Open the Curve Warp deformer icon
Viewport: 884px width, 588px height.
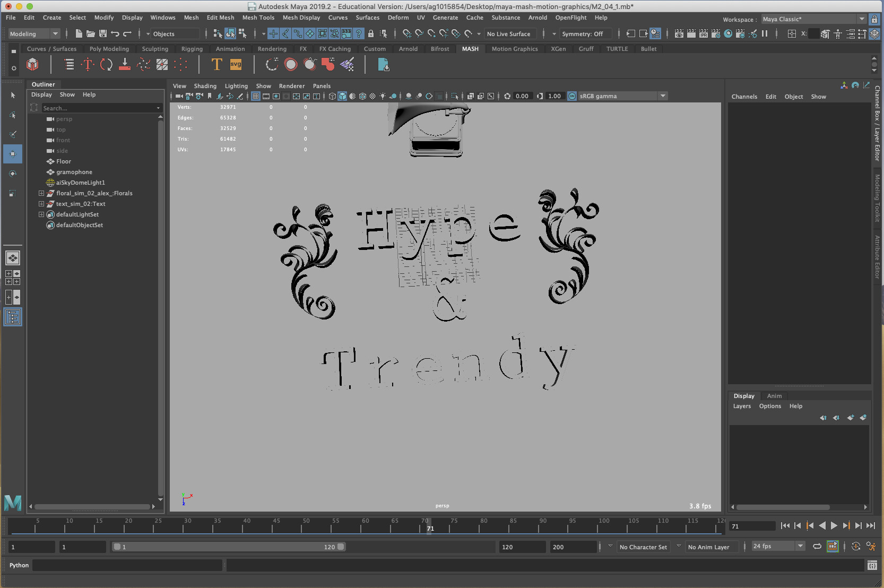272,64
